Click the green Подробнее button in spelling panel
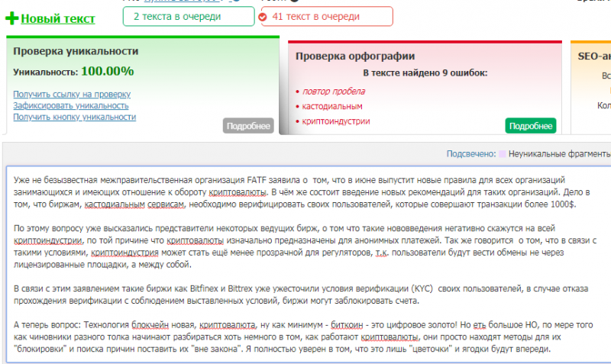This screenshot has height=364, width=611. (531, 126)
